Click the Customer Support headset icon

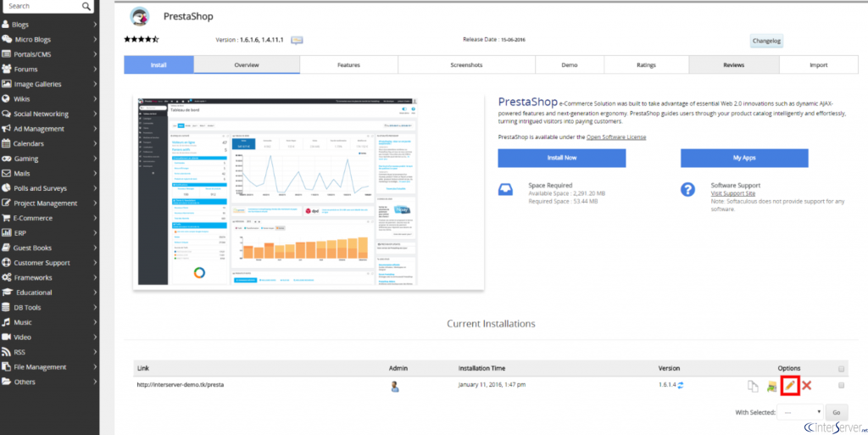6,263
